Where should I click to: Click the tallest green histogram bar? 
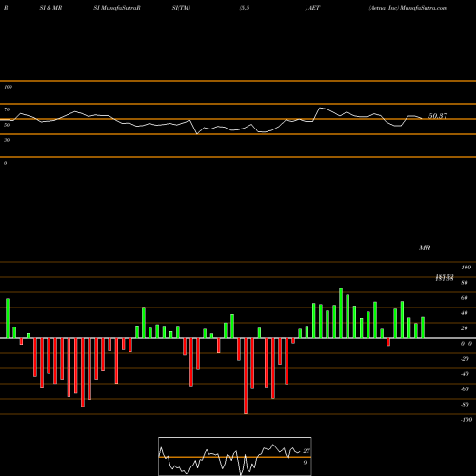coord(341,313)
